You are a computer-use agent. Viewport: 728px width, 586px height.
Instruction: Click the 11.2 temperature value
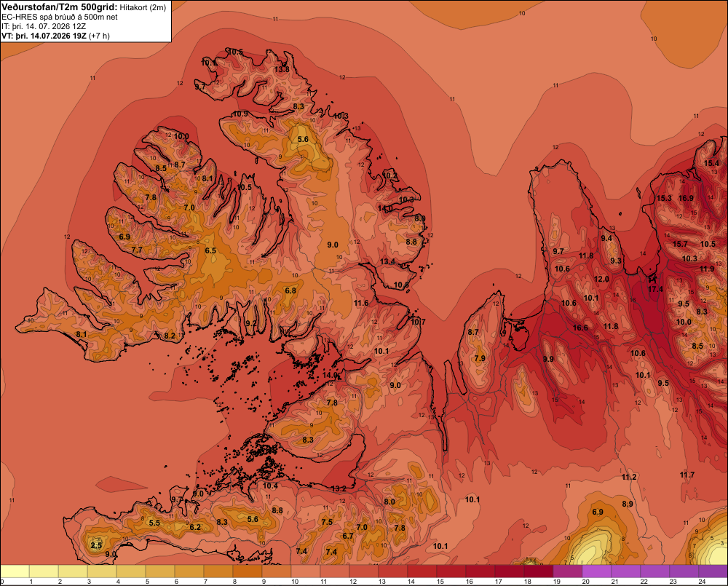pos(629,477)
